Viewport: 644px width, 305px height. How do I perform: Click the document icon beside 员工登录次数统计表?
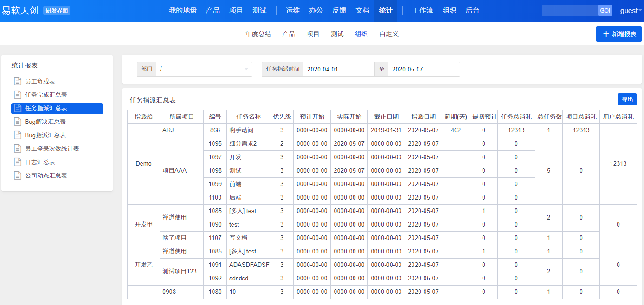(x=18, y=149)
